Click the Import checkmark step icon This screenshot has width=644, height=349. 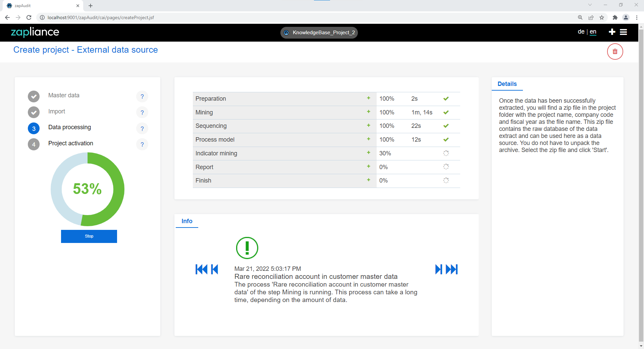(x=34, y=112)
